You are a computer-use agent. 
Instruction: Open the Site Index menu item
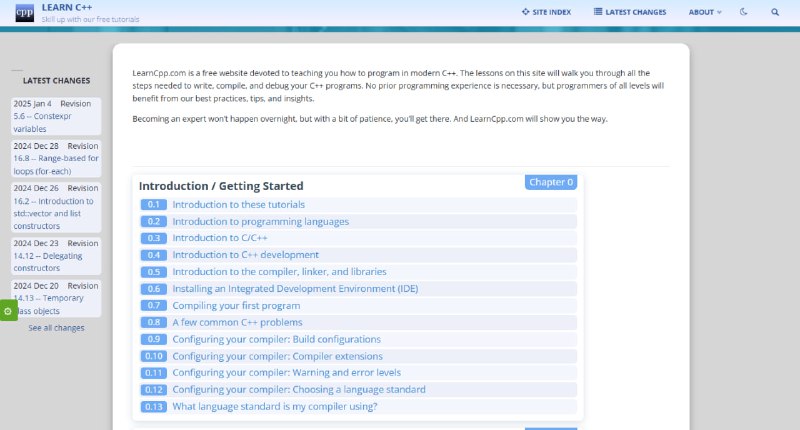546,12
